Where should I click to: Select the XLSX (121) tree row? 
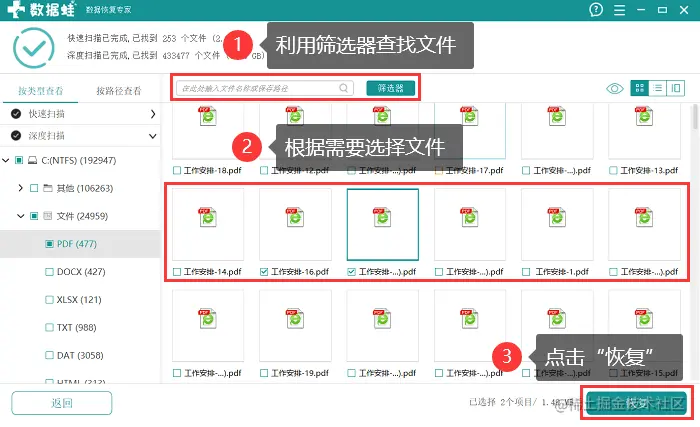(80, 300)
